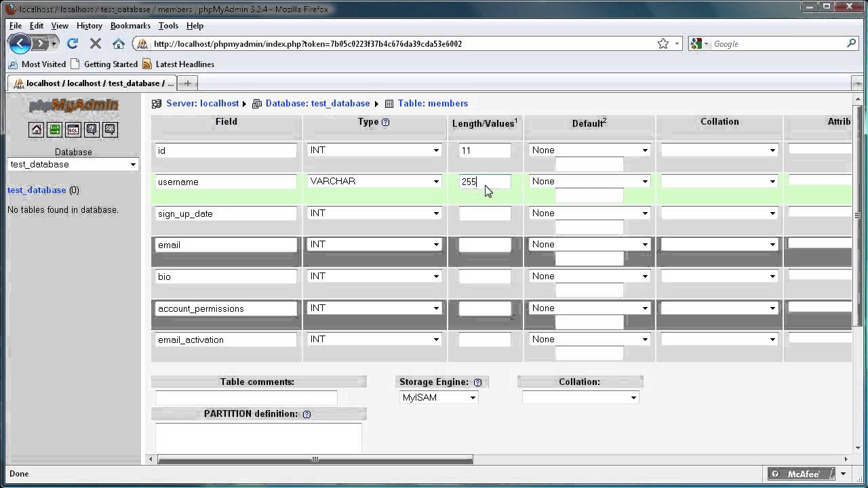Open the File menu
Screen dimensions: 868x488
point(16,26)
